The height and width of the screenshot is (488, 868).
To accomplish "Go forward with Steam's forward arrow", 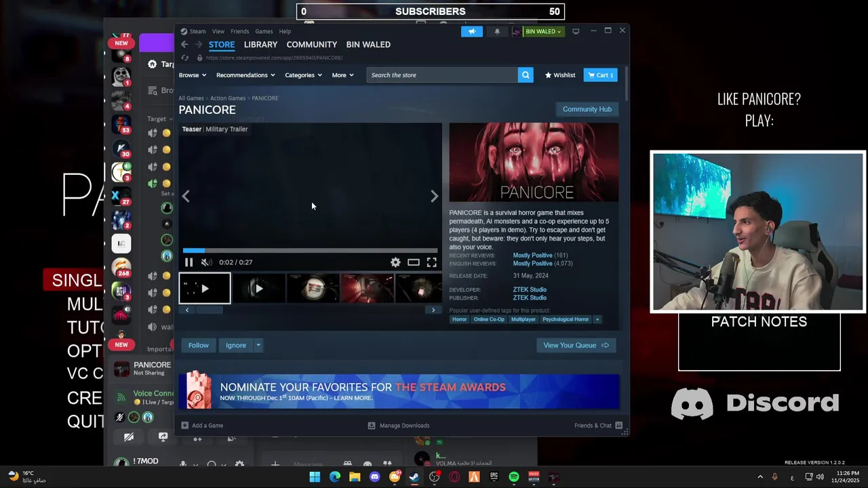I will [198, 44].
